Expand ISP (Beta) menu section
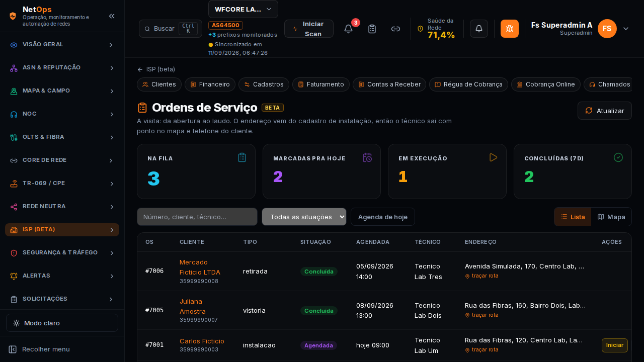Image resolution: width=644 pixels, height=362 pixels. click(x=62, y=230)
